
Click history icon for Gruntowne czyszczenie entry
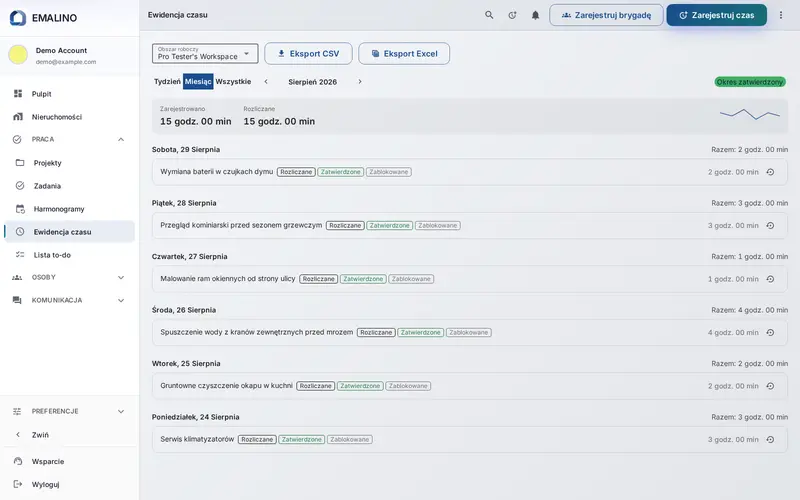tap(770, 386)
